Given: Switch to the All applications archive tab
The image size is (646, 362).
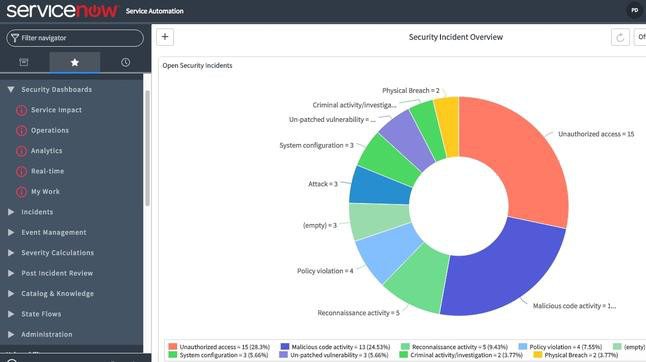Looking at the screenshot, I should click(x=24, y=62).
